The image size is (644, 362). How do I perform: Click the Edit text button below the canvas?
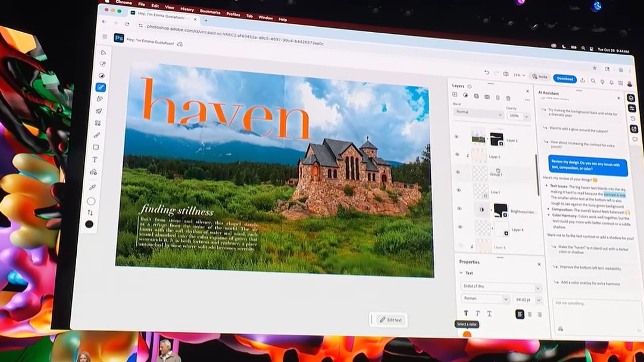point(390,319)
